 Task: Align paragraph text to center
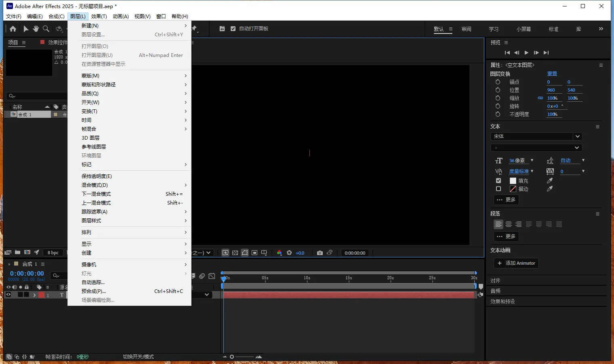(x=509, y=224)
